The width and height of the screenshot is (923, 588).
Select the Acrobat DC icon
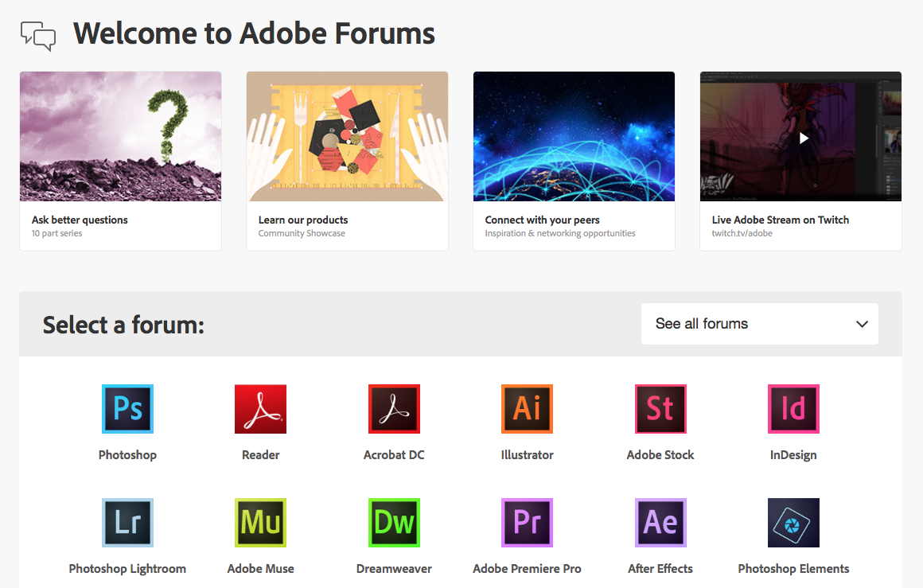click(394, 409)
